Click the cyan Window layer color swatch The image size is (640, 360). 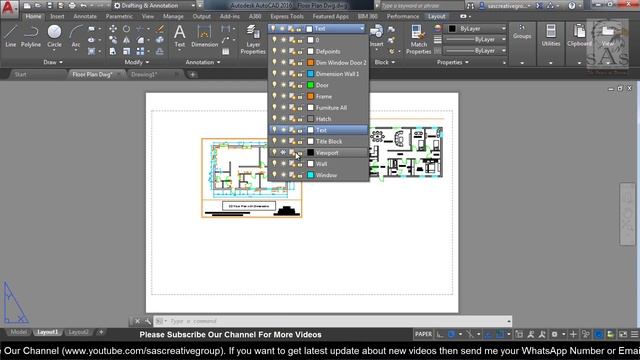pos(311,175)
